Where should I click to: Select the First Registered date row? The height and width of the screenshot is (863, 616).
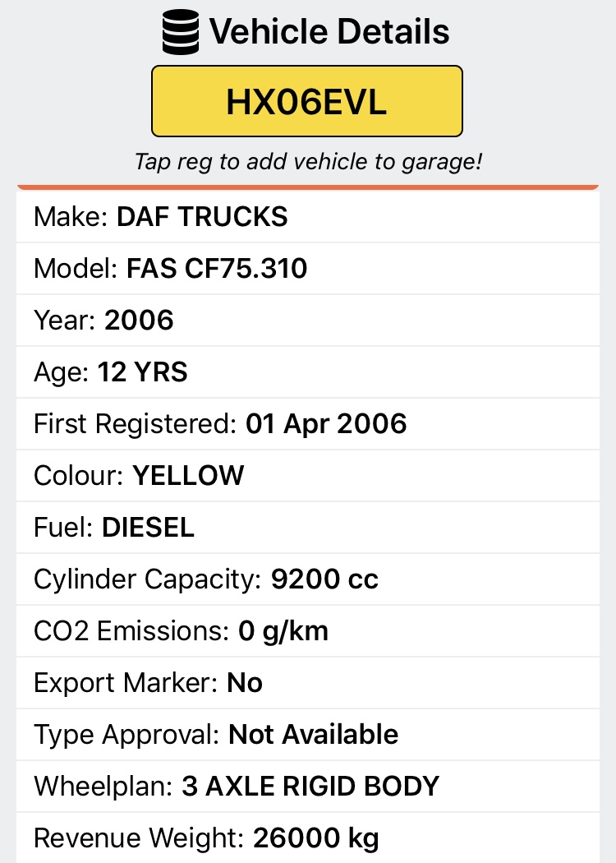308,424
